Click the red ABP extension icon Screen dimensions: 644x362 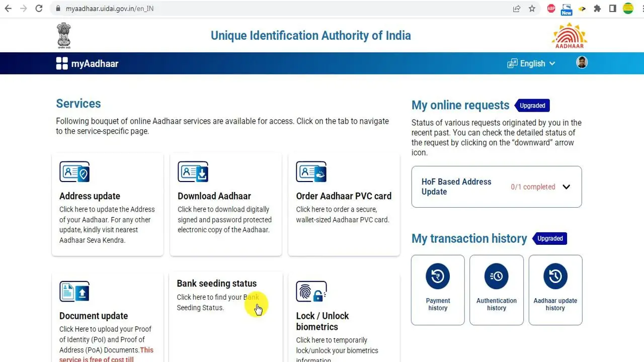551,9
